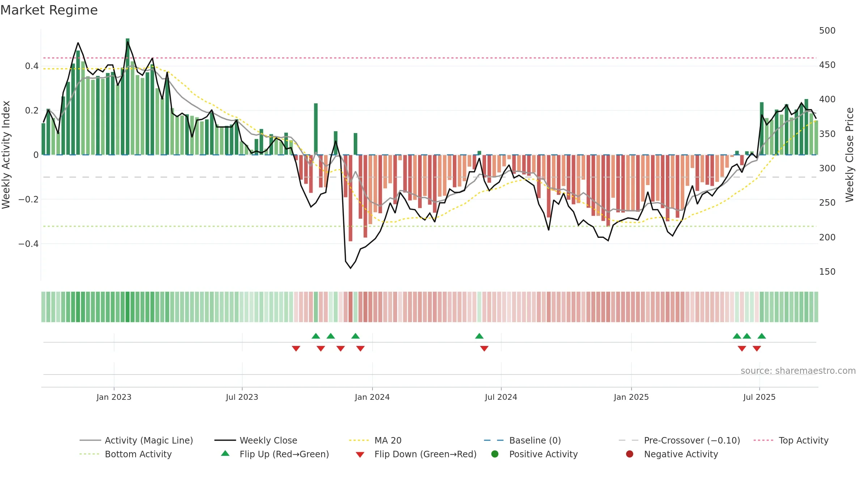
Task: Toggle the Flip Down (Green→Red) legend entry
Action: [x=416, y=454]
